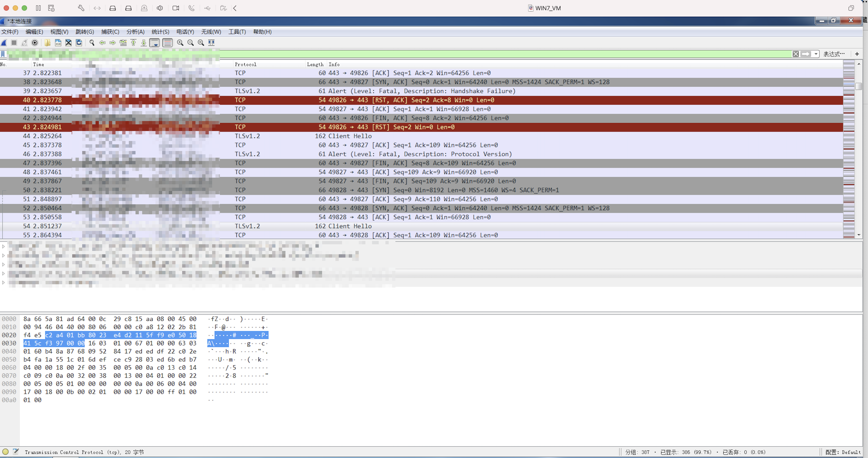Open the 分析(A) menu
868x458 pixels.
pyautogui.click(x=135, y=32)
